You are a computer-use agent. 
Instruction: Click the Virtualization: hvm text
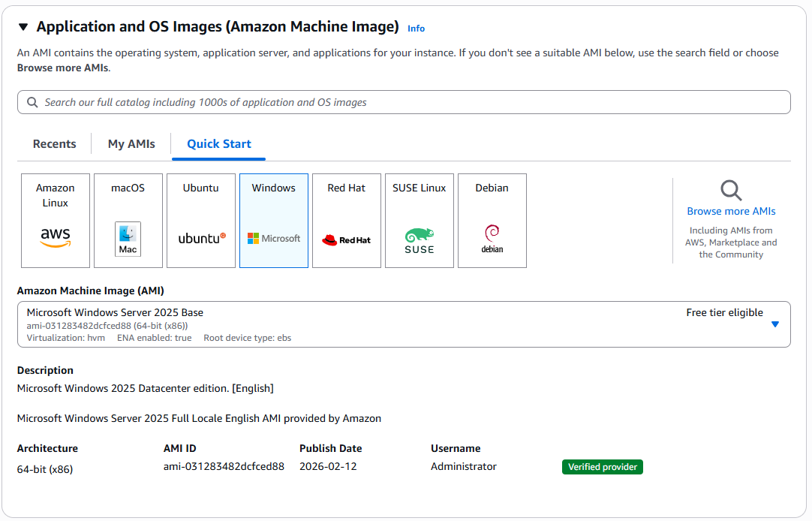coord(66,338)
